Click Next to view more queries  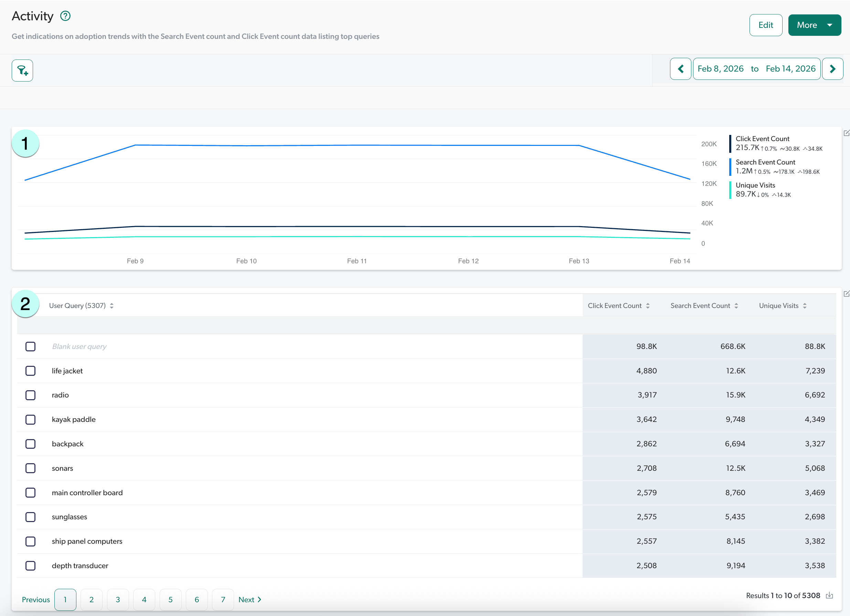coord(249,599)
